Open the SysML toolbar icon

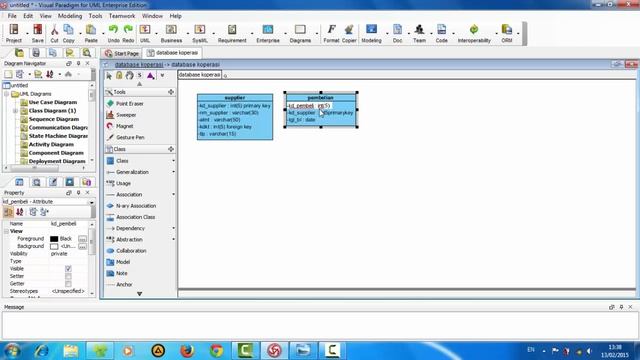[200, 33]
